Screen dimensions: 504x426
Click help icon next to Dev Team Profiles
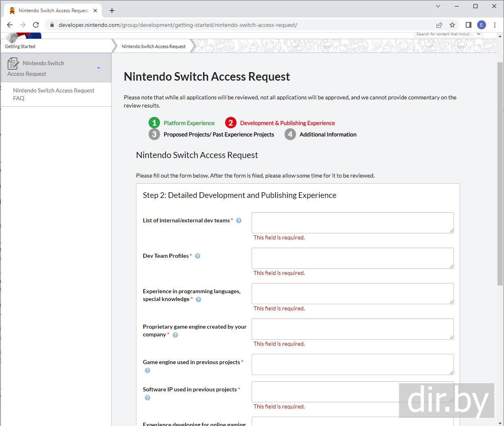(x=198, y=256)
